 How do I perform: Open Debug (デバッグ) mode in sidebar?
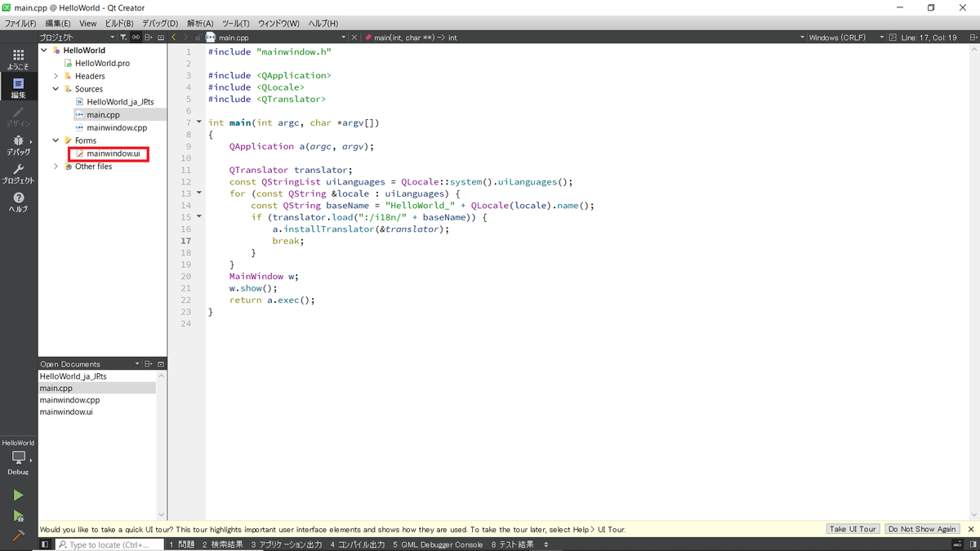[x=18, y=144]
